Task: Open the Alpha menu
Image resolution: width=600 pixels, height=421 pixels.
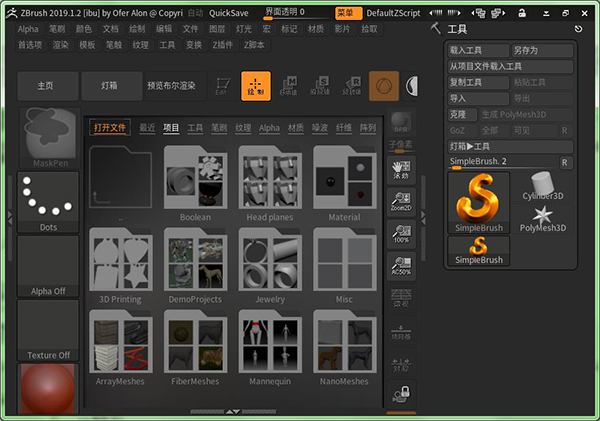Action: 28,29
